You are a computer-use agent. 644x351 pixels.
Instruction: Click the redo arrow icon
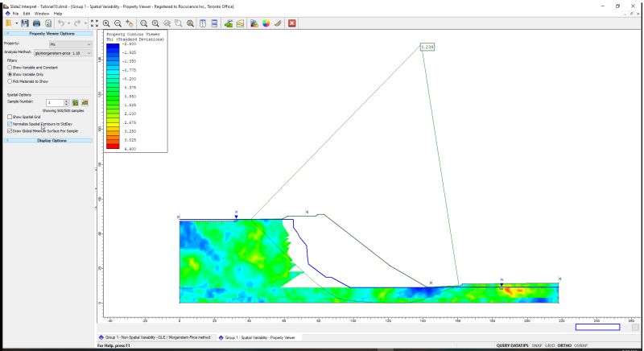77,23
